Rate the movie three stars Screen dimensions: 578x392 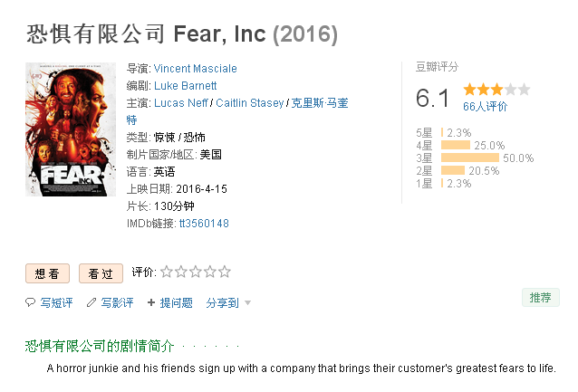pyautogui.click(x=196, y=272)
